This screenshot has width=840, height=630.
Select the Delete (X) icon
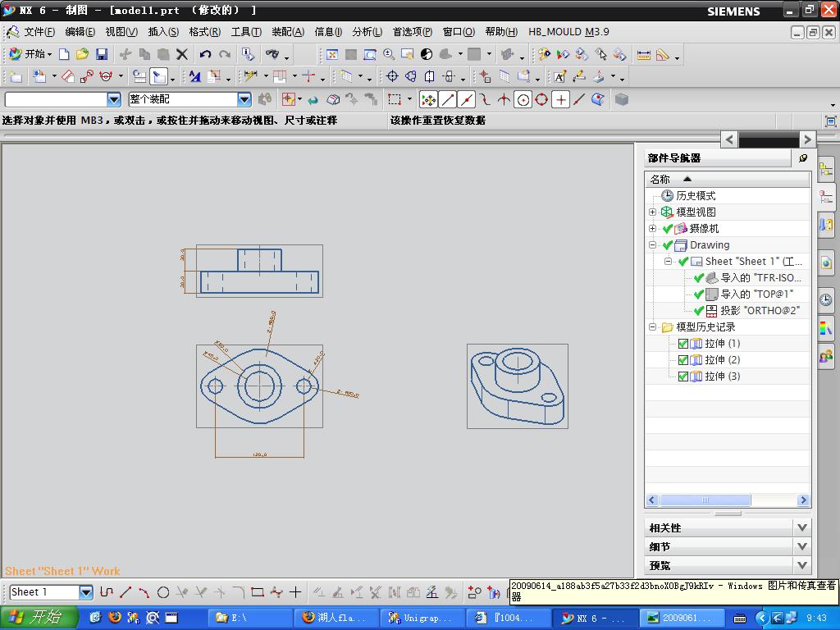tap(182, 54)
